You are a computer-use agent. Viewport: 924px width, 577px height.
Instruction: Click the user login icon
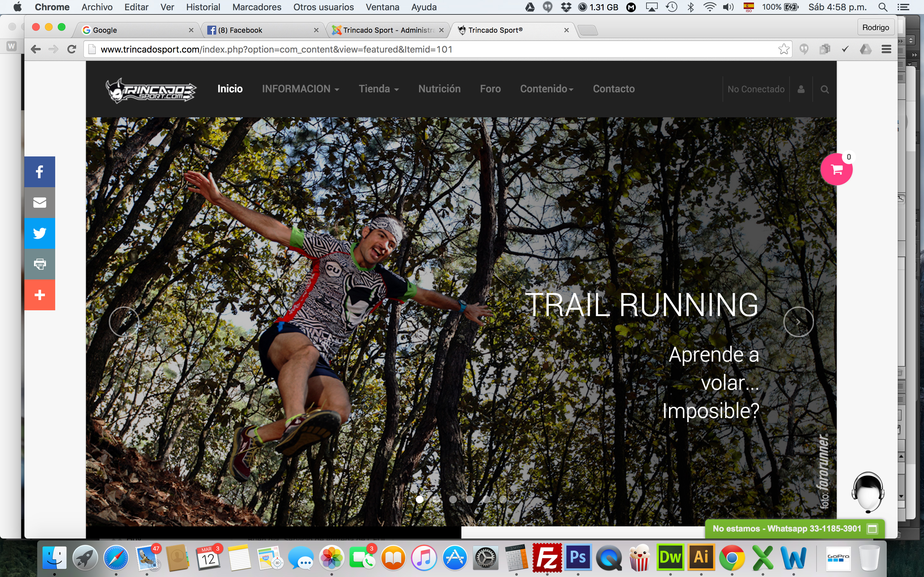click(801, 89)
